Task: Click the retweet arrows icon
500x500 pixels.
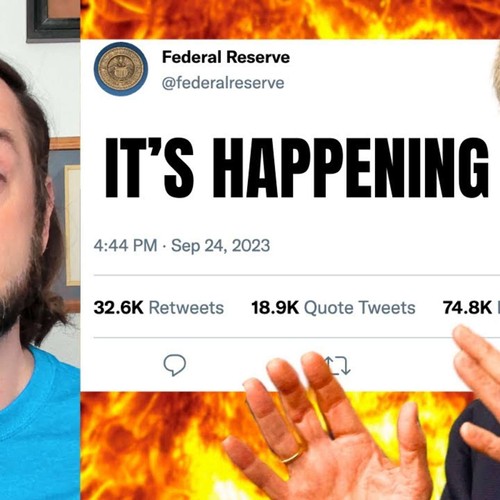Action: 337,365
